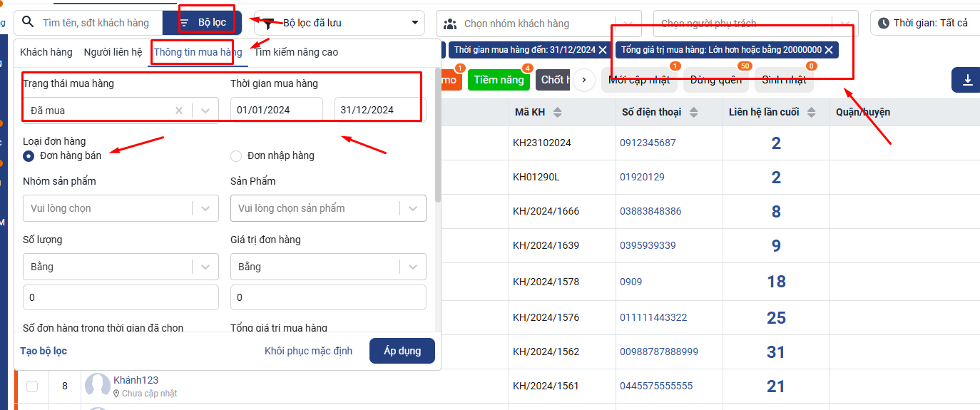Click 'Khôi phục mặc định' link
The image size is (980, 410).
click(308, 351)
